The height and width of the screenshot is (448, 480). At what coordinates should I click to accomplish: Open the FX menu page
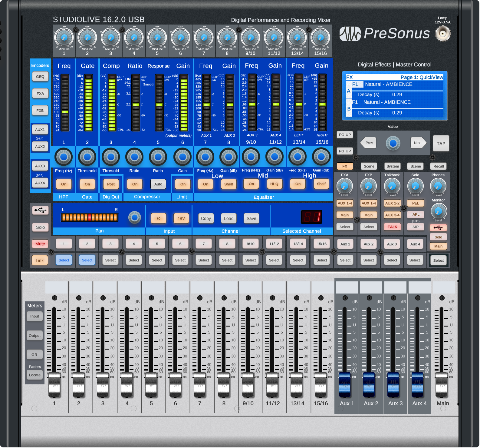[345, 166]
